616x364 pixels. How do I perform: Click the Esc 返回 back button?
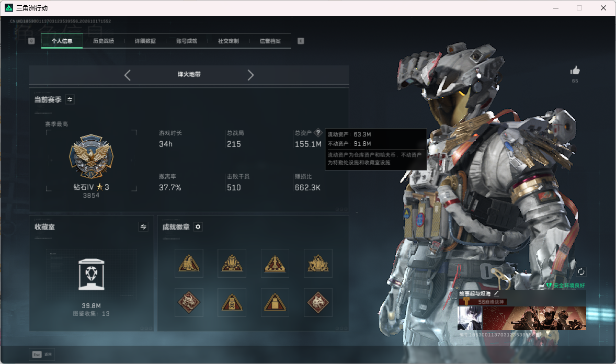pos(42,355)
